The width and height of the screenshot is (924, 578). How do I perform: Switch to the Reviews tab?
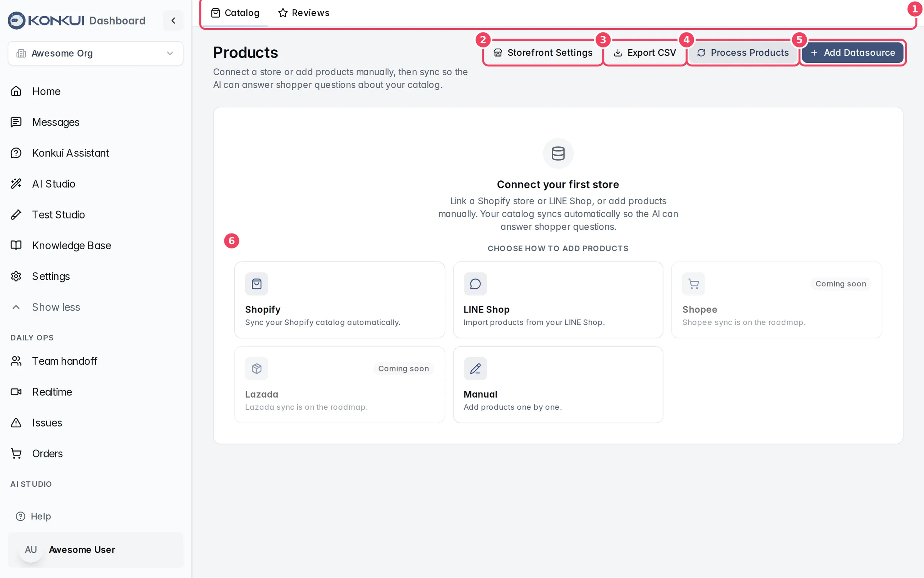[x=304, y=13]
